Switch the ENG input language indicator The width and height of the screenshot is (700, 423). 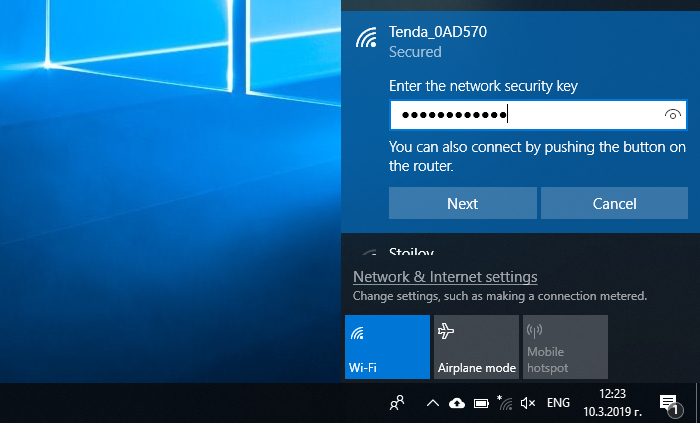[x=559, y=403]
